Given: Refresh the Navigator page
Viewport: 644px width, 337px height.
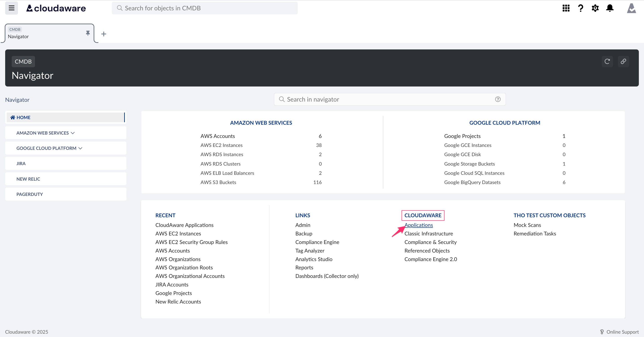Looking at the screenshot, I should coord(607,62).
